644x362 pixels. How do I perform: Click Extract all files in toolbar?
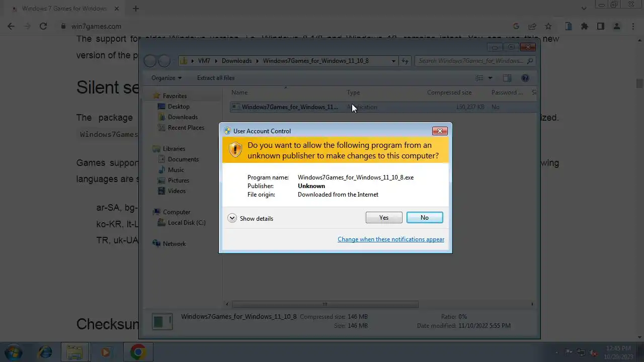pyautogui.click(x=216, y=78)
